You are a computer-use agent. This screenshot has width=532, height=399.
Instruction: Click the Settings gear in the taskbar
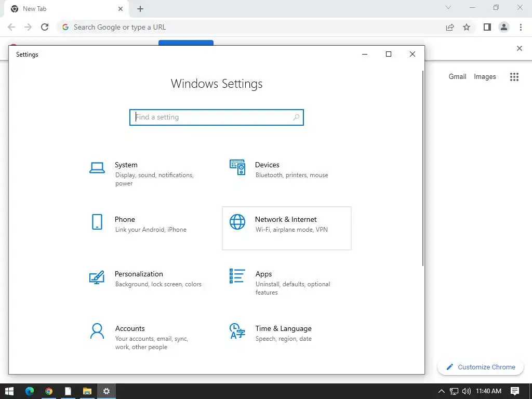click(107, 391)
